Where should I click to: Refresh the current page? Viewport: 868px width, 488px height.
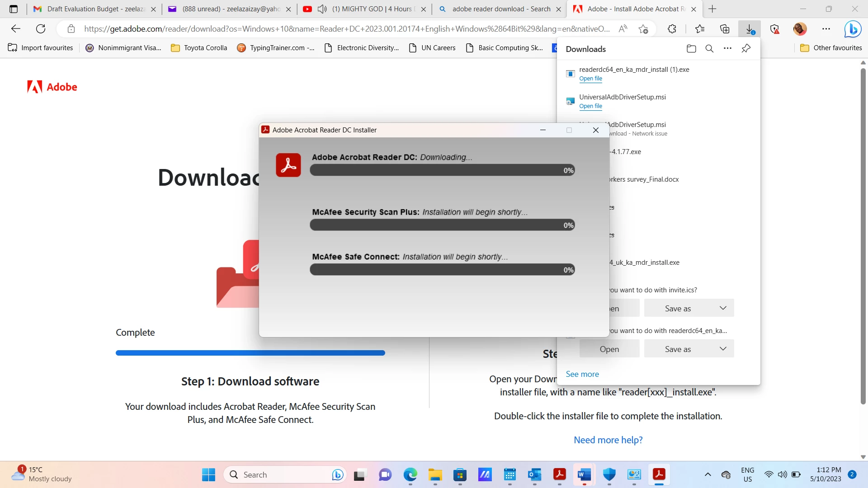point(41,29)
